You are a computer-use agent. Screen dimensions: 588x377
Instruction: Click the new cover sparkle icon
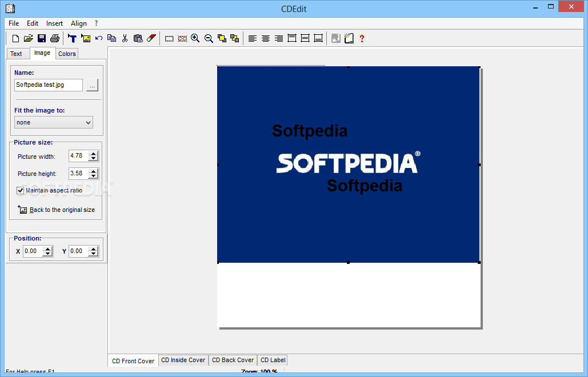tap(349, 38)
